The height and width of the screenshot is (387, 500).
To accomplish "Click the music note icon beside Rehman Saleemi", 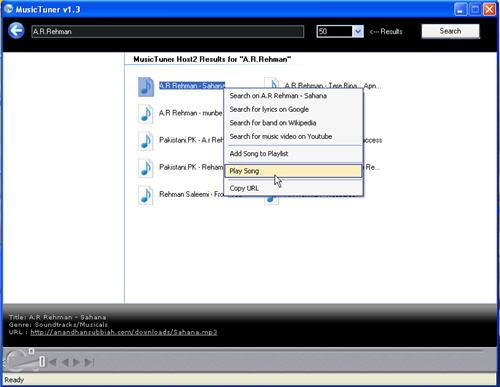I will click(146, 195).
